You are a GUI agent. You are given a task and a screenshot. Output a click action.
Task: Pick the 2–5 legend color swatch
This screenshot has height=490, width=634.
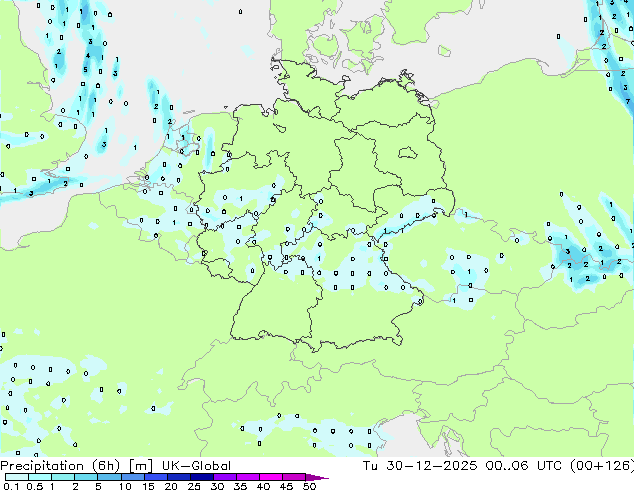(x=86, y=477)
